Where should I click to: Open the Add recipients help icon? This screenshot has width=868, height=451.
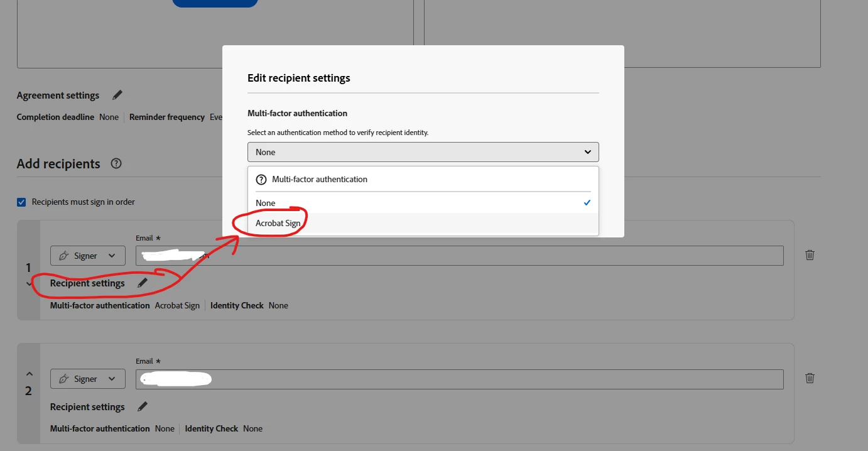coord(116,163)
